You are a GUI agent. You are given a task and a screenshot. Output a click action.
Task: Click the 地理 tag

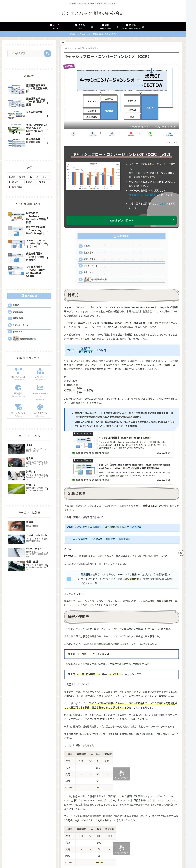click(29, 182)
